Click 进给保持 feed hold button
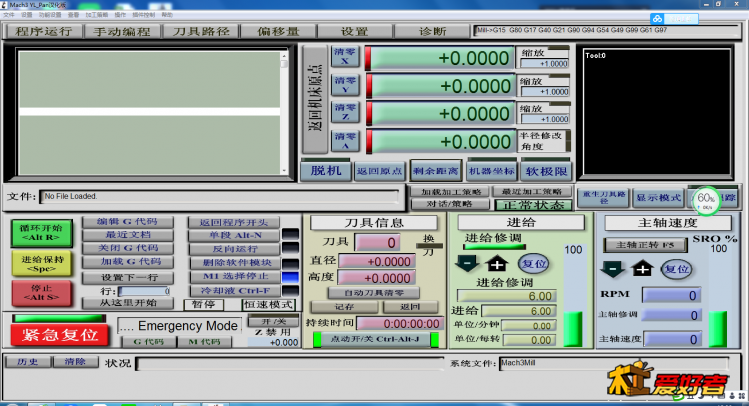The height and width of the screenshot is (406, 749). pos(42,264)
